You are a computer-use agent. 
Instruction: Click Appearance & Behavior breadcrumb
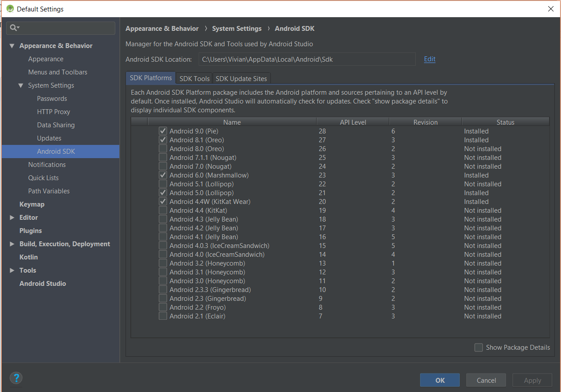point(162,29)
